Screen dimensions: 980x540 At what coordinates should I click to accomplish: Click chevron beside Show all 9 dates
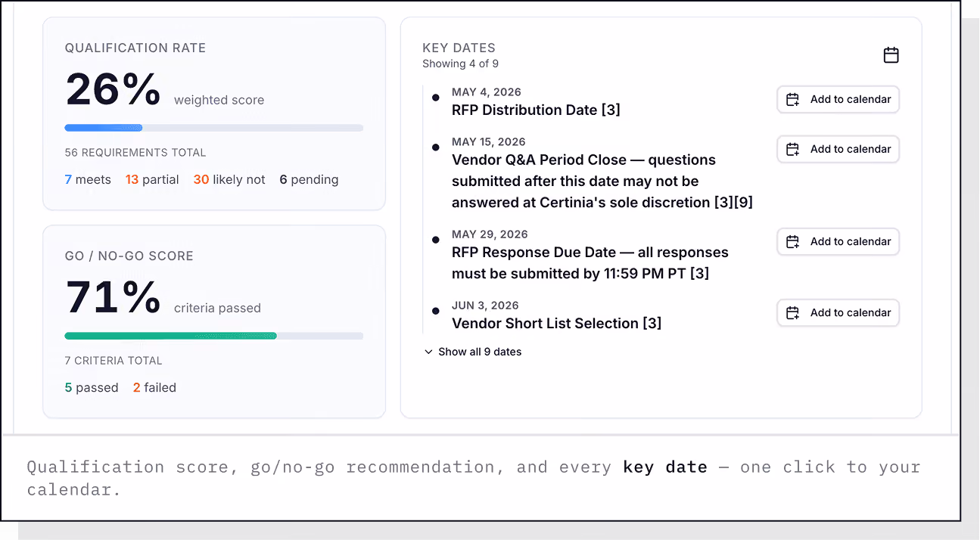(428, 352)
